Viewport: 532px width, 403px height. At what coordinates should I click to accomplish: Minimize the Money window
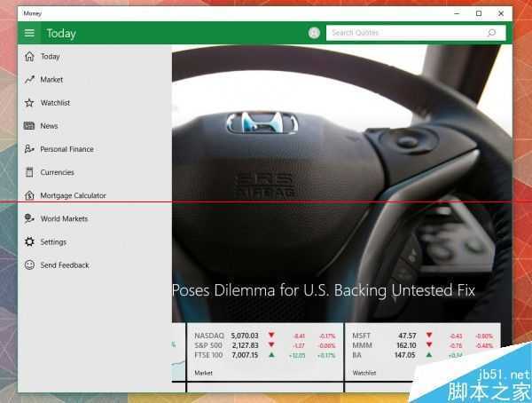coord(457,13)
